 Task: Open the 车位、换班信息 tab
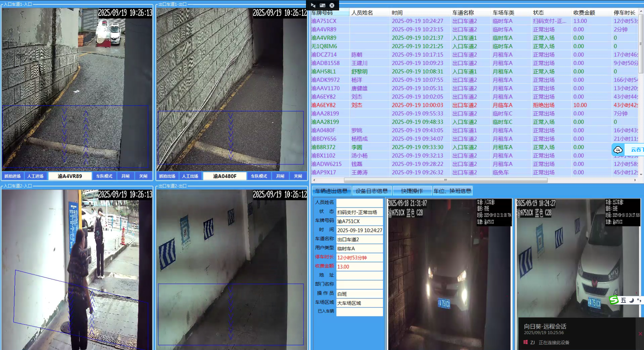pyautogui.click(x=452, y=191)
